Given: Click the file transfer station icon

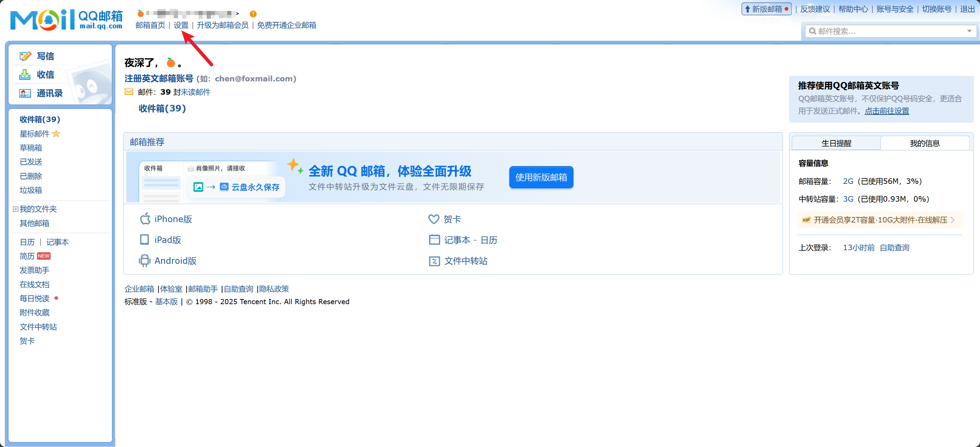Looking at the screenshot, I should coord(434,261).
